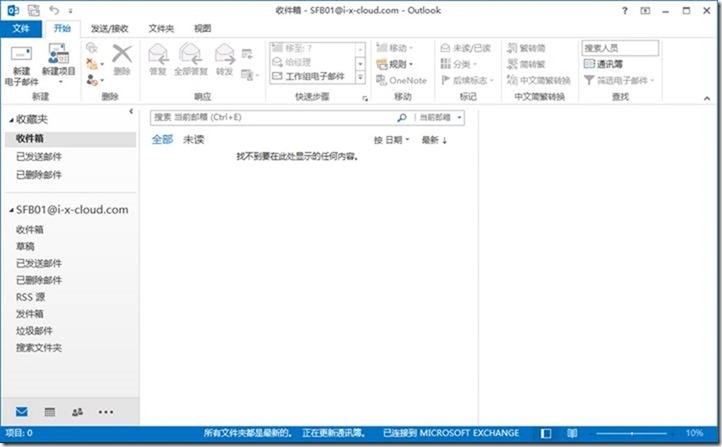Open more navigation options ellipsis
This screenshot has height=447, width=722.
(x=106, y=412)
